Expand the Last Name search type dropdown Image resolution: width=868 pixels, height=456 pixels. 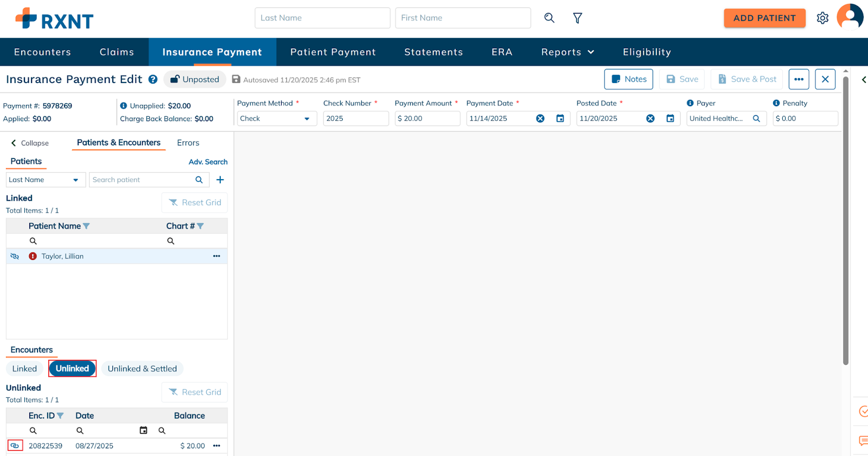tap(46, 180)
